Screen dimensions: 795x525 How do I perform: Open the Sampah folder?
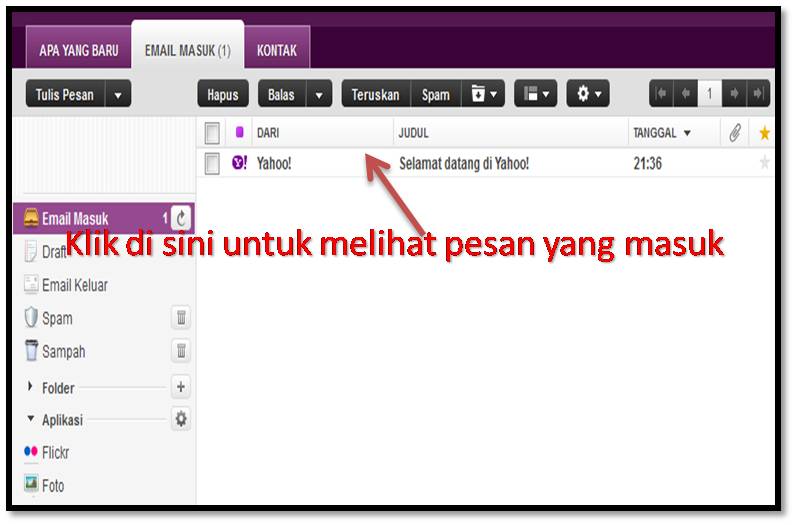click(x=55, y=351)
